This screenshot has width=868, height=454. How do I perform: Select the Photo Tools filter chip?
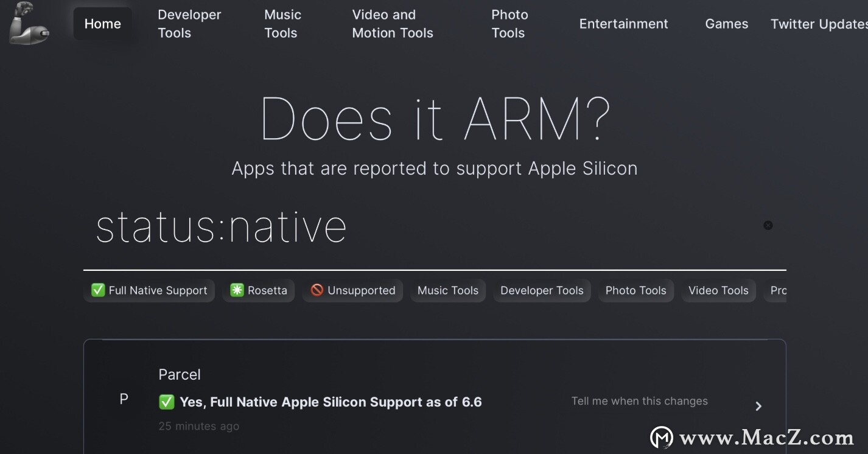(x=636, y=290)
